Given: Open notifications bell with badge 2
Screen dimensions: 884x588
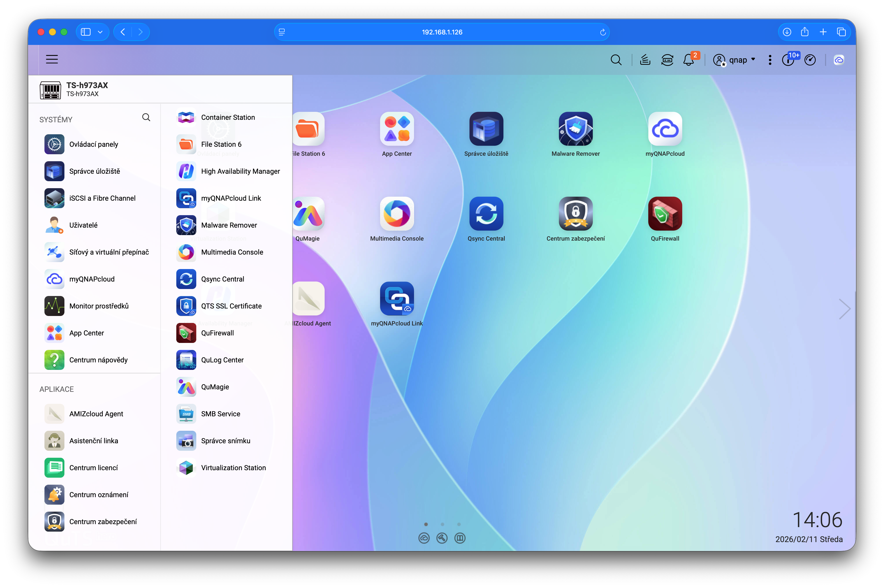Looking at the screenshot, I should (x=688, y=60).
